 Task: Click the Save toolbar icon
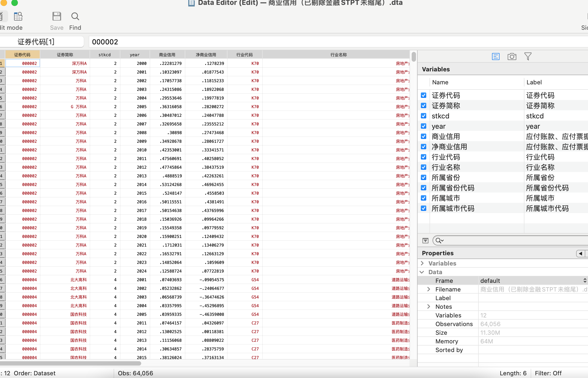click(57, 17)
